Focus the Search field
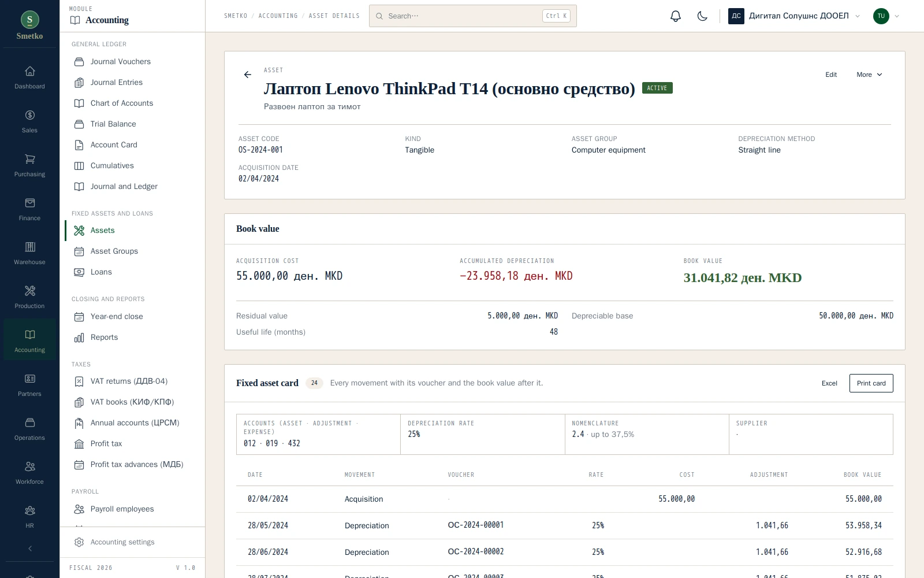924x578 pixels. [x=472, y=16]
